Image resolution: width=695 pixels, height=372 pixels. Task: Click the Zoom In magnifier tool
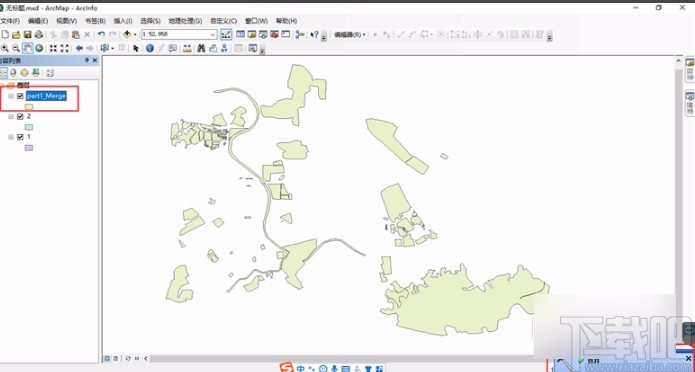pos(5,48)
